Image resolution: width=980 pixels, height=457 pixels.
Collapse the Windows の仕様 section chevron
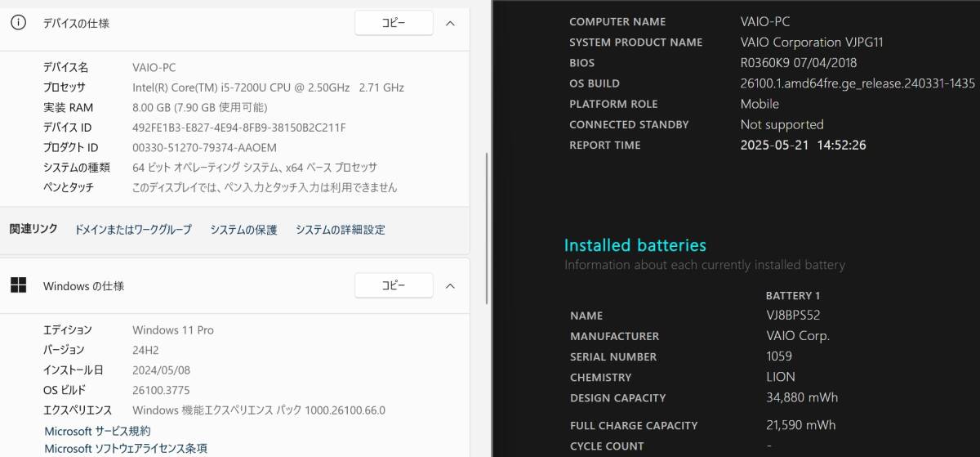(450, 285)
